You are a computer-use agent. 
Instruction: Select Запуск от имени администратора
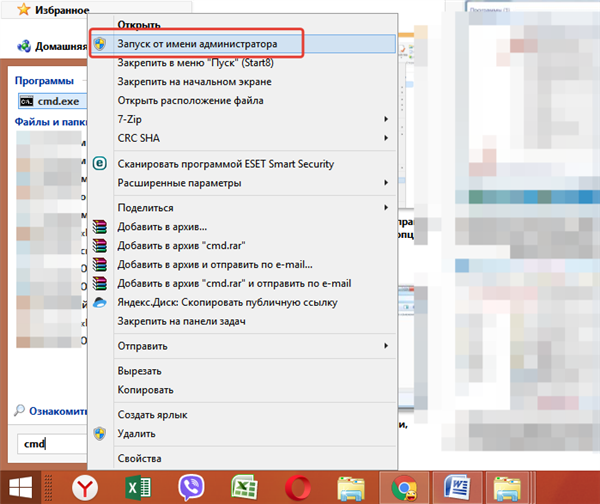pyautogui.click(x=243, y=44)
